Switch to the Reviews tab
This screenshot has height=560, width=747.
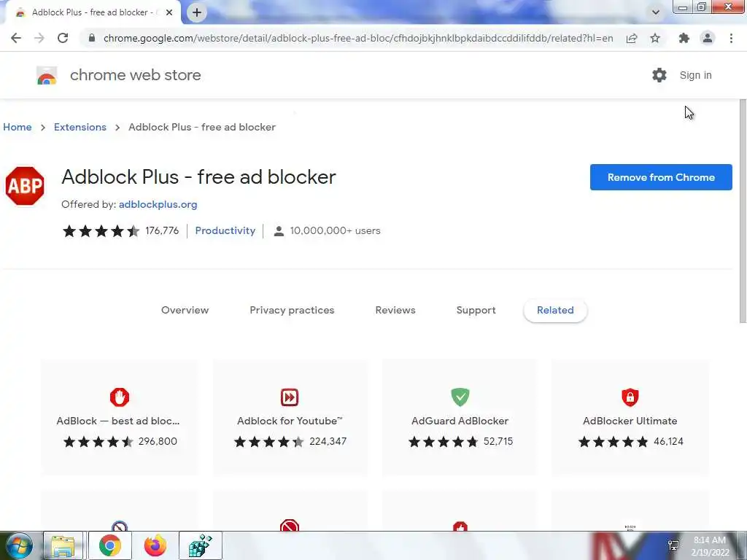point(395,311)
